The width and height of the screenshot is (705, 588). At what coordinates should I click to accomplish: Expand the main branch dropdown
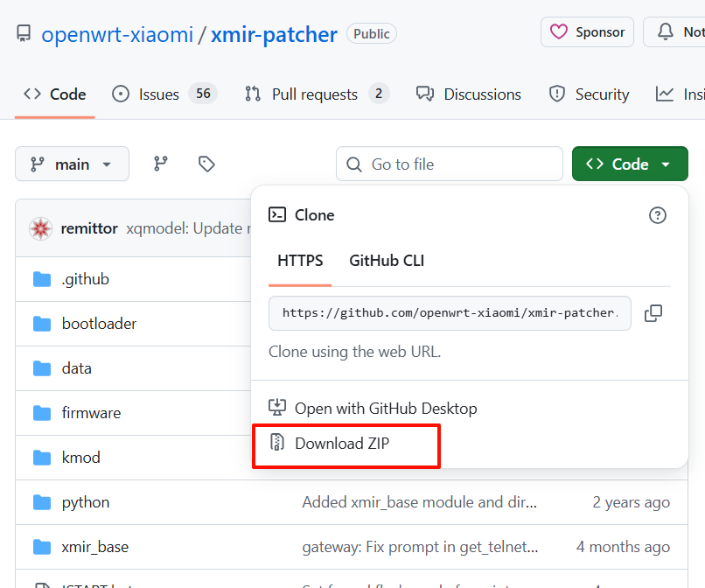click(72, 164)
